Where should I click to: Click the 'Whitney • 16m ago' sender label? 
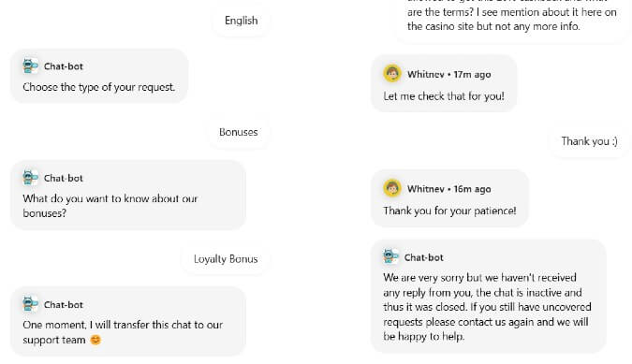[449, 189]
